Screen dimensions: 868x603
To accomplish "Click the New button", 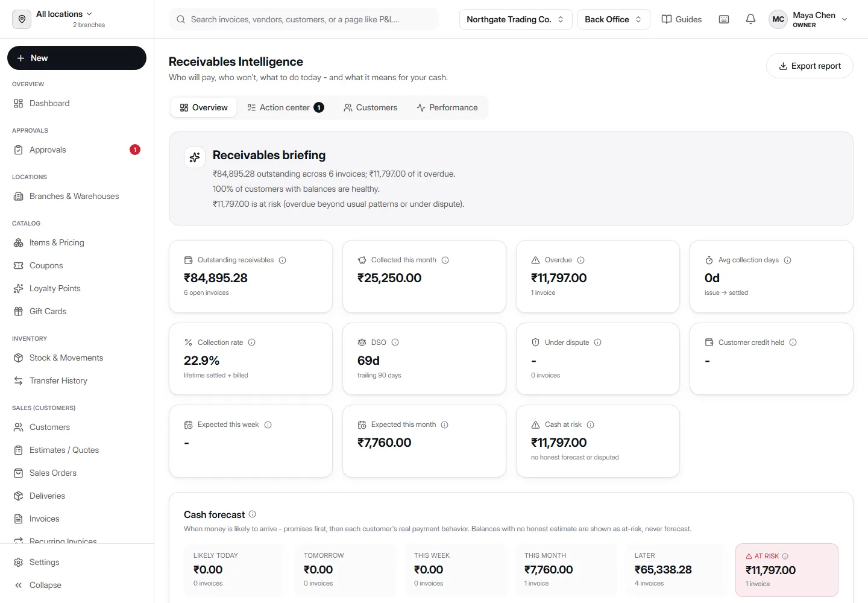I will click(77, 58).
